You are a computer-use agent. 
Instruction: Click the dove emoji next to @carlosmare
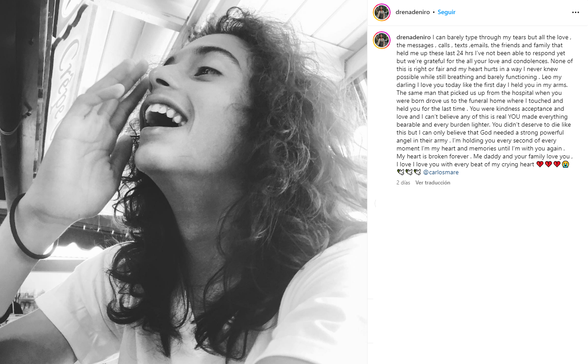[417, 173]
